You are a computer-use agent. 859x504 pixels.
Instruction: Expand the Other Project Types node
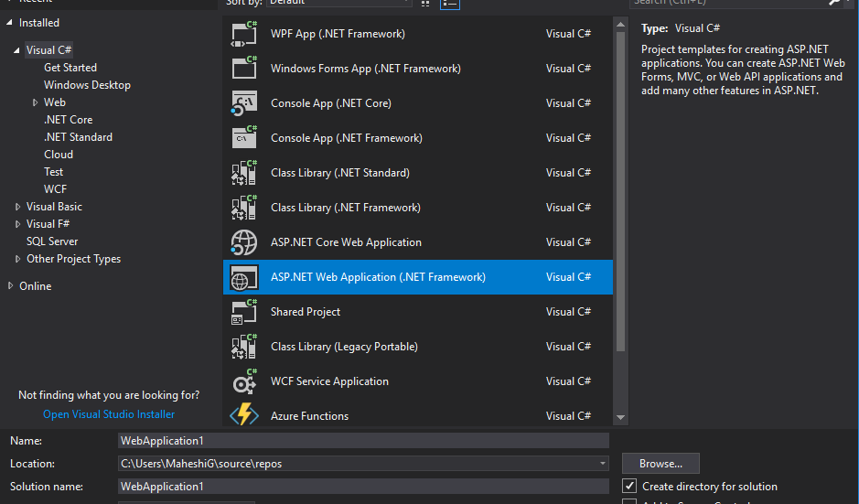[x=17, y=259]
